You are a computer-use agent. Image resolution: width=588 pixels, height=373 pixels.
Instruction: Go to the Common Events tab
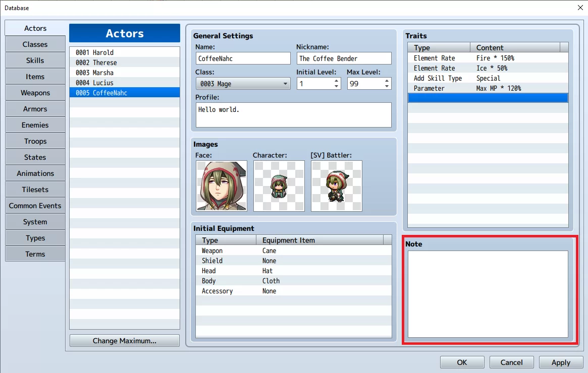35,206
